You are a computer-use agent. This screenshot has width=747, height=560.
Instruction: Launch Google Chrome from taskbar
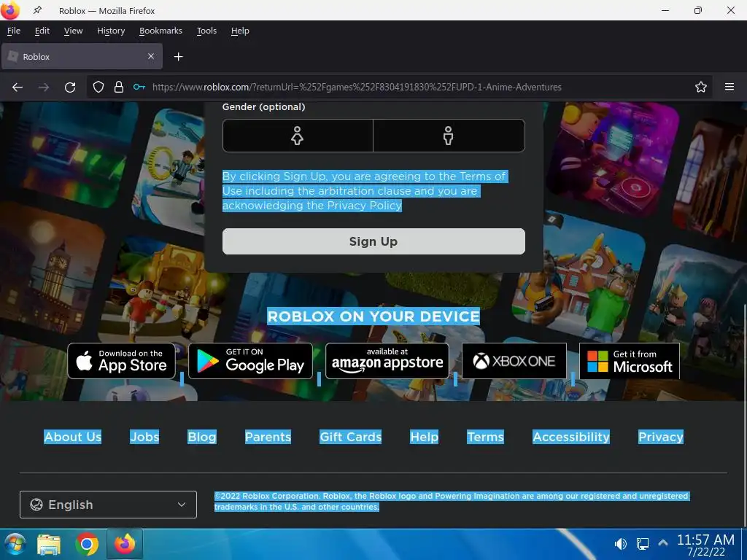click(x=87, y=544)
